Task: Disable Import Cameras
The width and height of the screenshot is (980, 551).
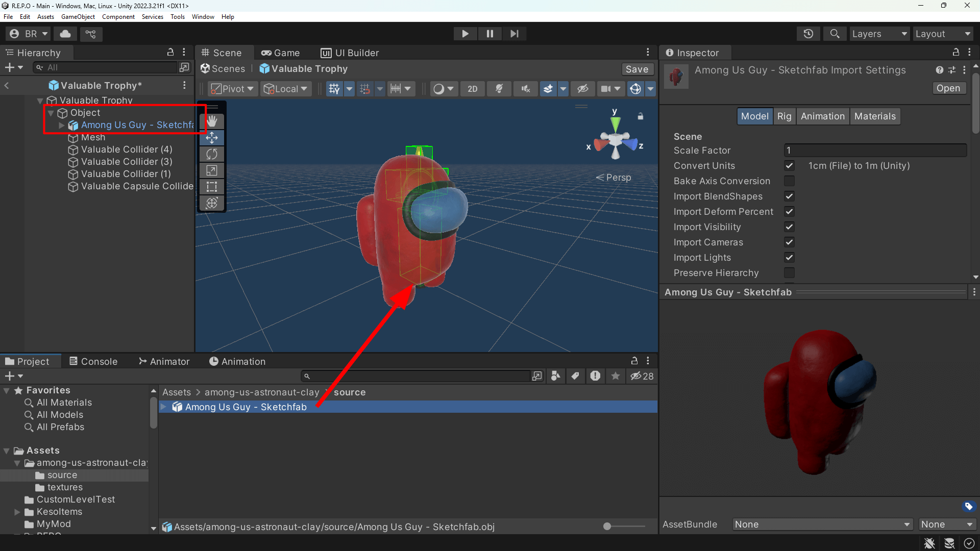Action: pos(789,242)
